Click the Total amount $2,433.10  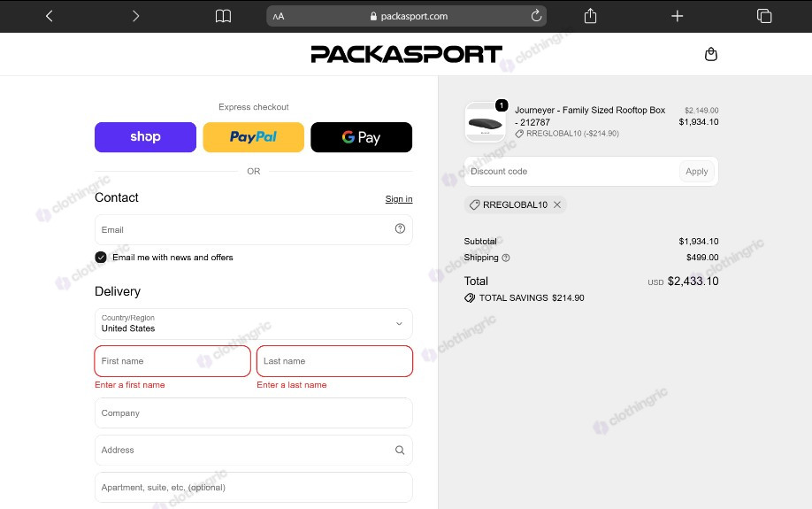693,281
